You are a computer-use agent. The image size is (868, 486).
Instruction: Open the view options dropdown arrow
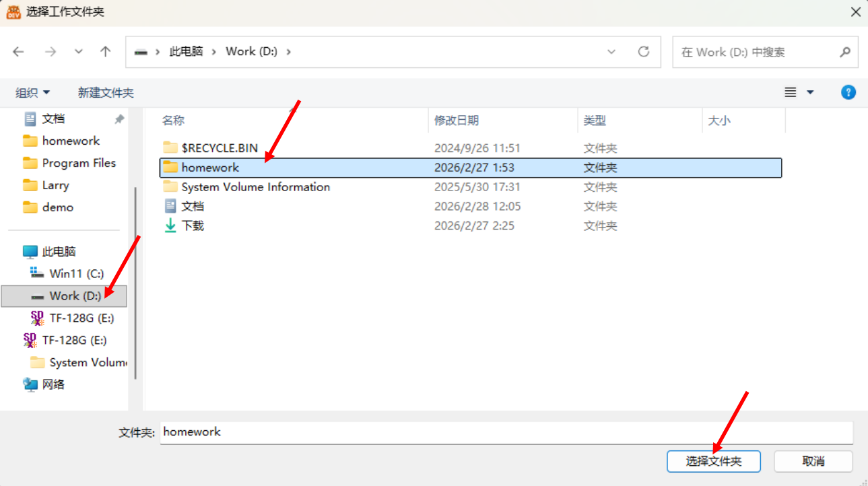click(810, 92)
